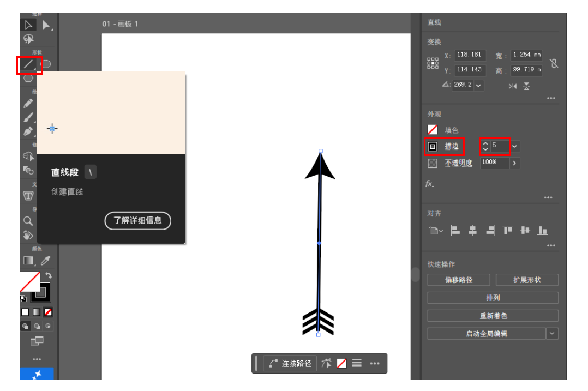Screen dimensions: 588x391
Task: Click the 重新着色 button
Action: [493, 316]
